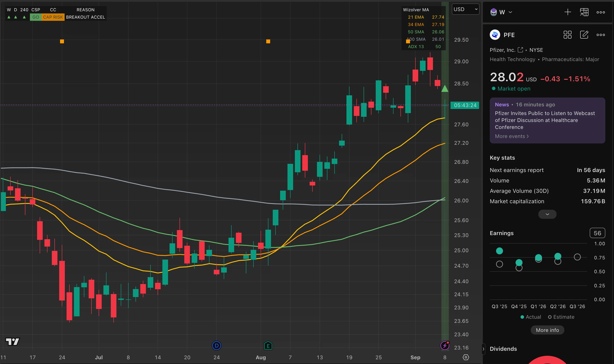This screenshot has height=364, width=614.
Task: Click the earnings E marker icon
Action: pyautogui.click(x=268, y=346)
